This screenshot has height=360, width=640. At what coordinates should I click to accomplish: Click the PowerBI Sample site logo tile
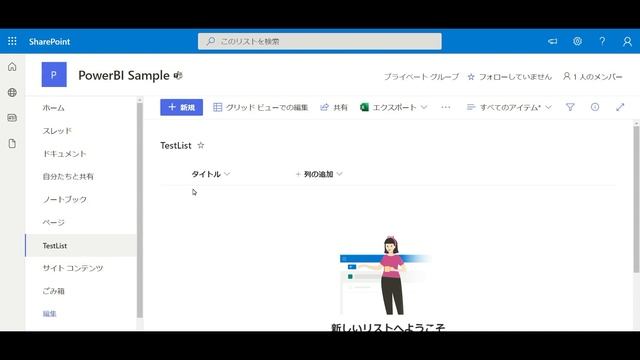click(54, 75)
